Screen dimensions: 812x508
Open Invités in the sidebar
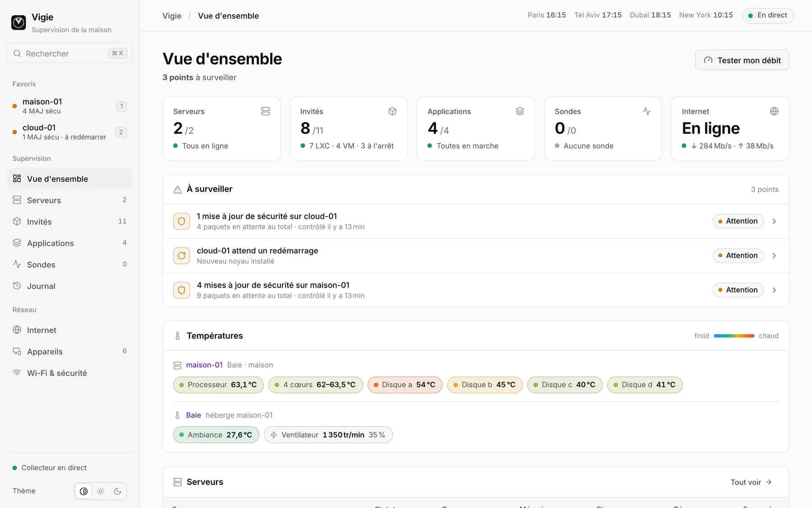tap(69, 222)
